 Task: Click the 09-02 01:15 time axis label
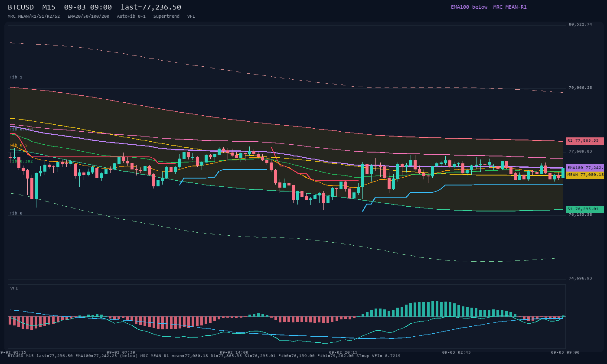[x=13, y=352]
